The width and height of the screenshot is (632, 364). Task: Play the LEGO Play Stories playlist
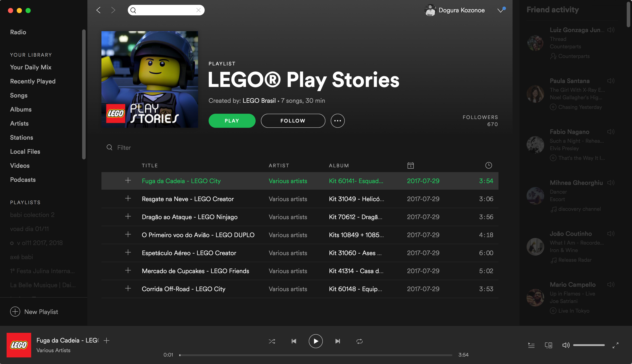pyautogui.click(x=232, y=121)
